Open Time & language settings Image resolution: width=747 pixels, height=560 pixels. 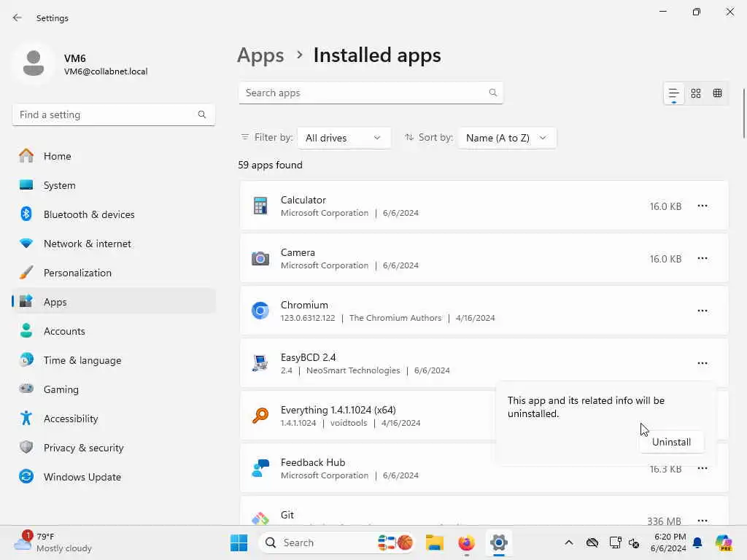pyautogui.click(x=114, y=360)
